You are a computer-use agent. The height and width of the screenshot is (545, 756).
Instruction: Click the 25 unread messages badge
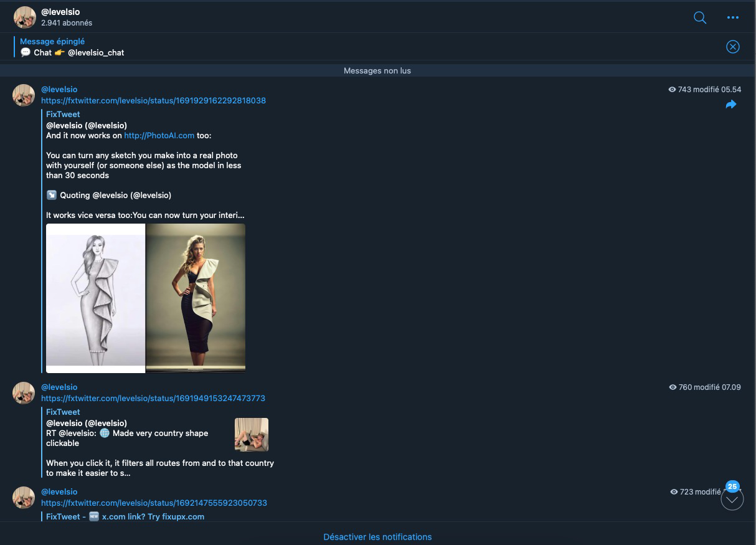click(x=732, y=486)
